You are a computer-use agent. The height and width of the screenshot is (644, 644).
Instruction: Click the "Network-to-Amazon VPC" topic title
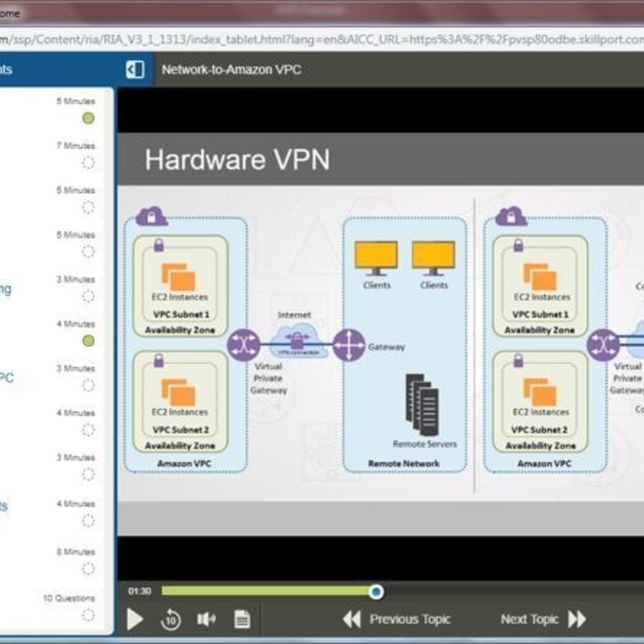pyautogui.click(x=231, y=69)
